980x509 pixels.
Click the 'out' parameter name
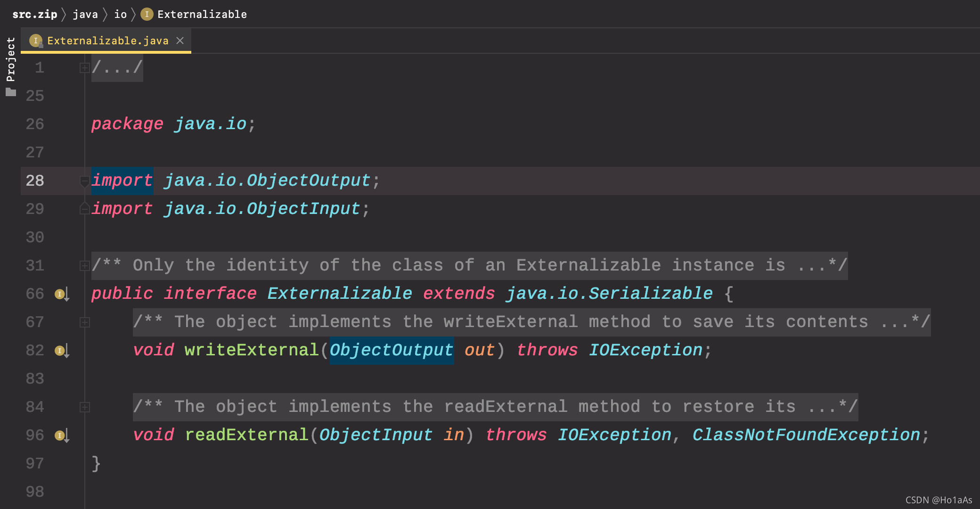point(480,350)
